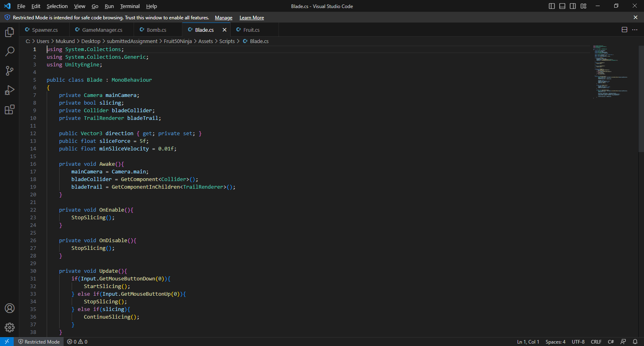644x346 pixels.
Task: Click line number 30 in the gutter
Action: [x=33, y=271]
